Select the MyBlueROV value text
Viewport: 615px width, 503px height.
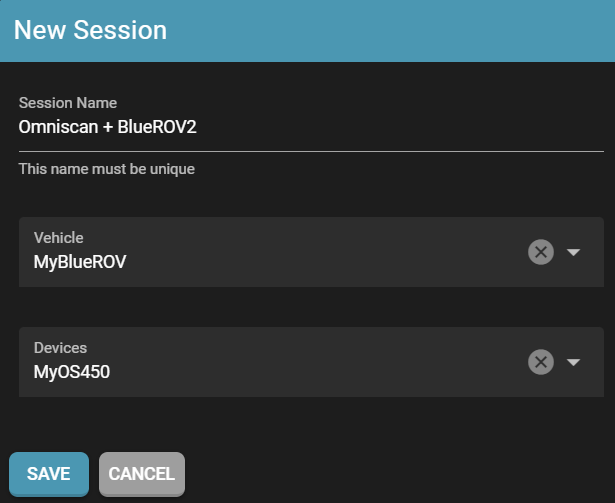(x=80, y=263)
